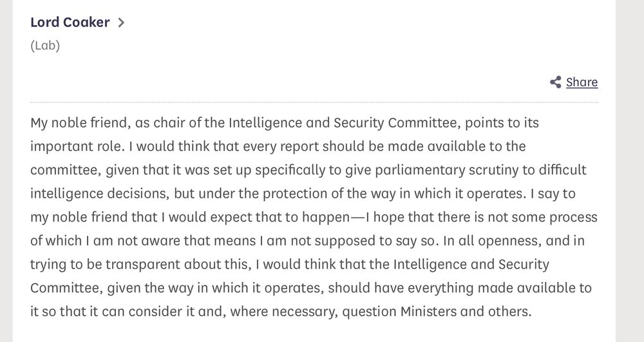Screen dimensions: 644x342
Task: Click the (Lab) party label
Action: click(x=45, y=45)
